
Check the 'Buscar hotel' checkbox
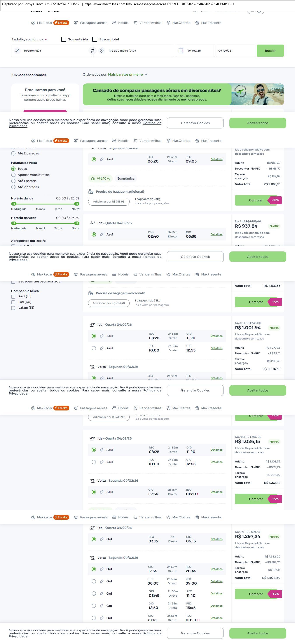(95, 39)
